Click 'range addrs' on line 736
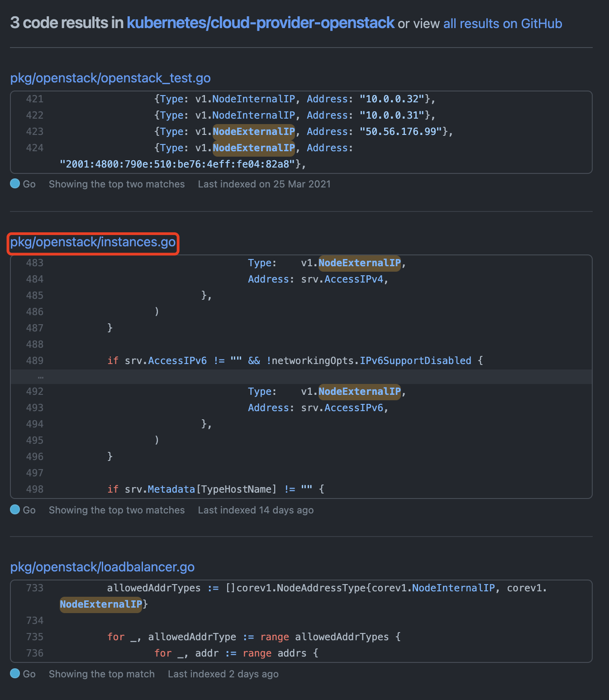The width and height of the screenshot is (609, 700). click(275, 653)
